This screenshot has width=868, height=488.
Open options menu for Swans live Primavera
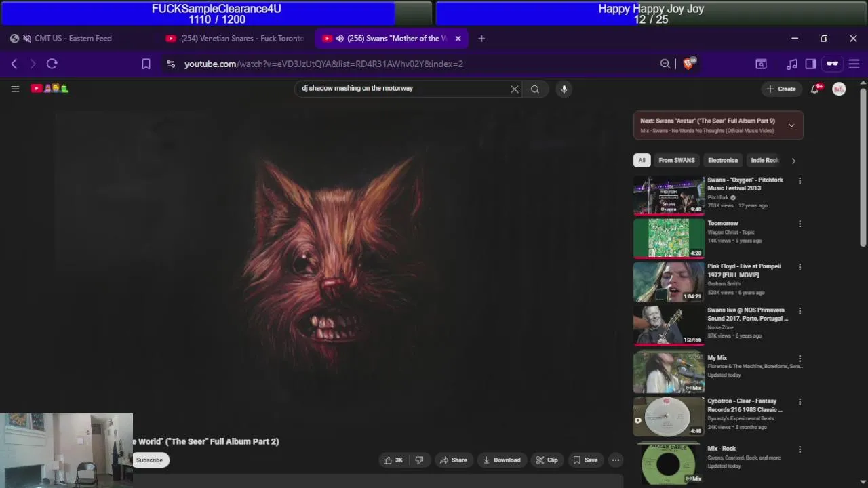800,311
